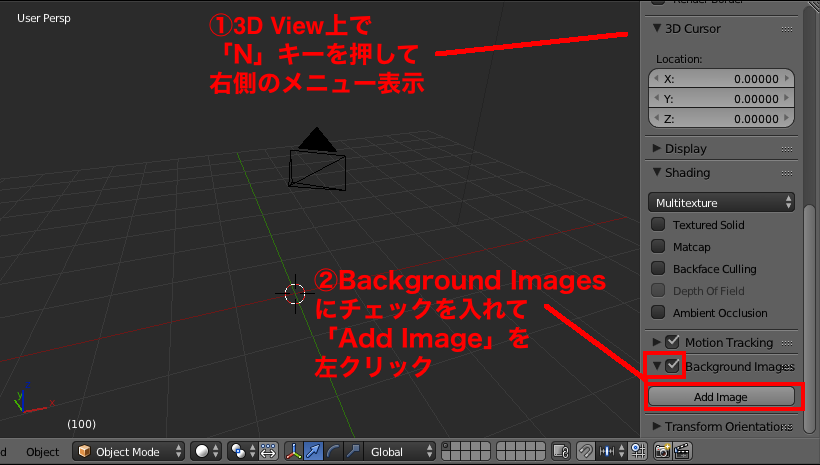
Task: Open the pivot point selector icon
Action: [x=242, y=451]
